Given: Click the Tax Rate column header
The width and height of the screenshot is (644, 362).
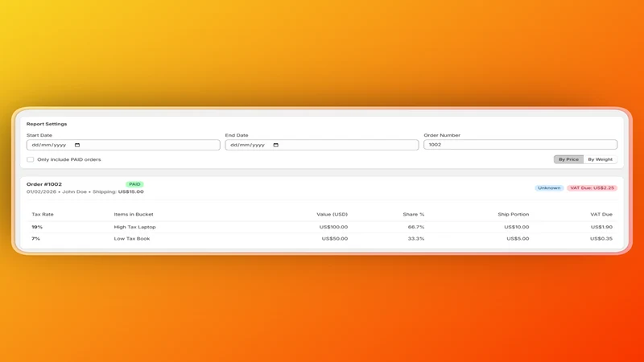Looking at the screenshot, I should pos(43,214).
